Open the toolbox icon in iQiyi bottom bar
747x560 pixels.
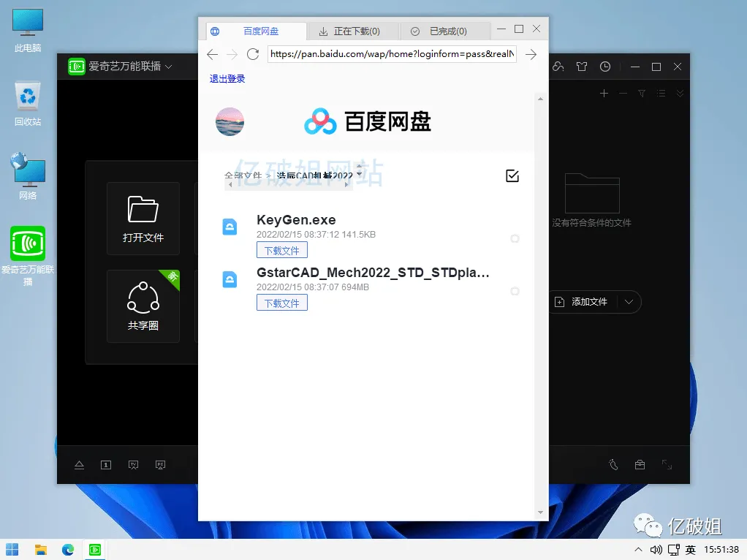coord(640,465)
